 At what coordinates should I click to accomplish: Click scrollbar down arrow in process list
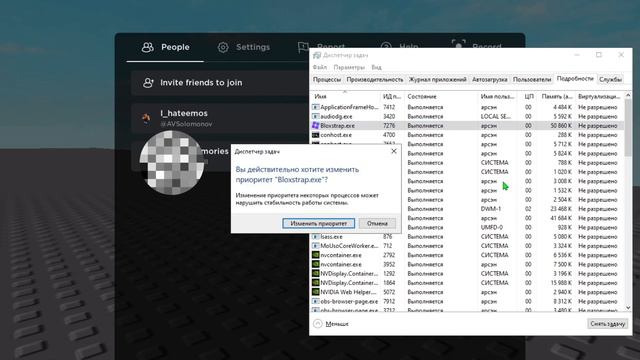(628, 308)
